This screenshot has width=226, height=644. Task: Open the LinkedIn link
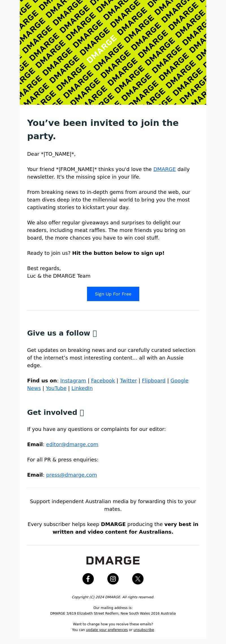pos(82,388)
